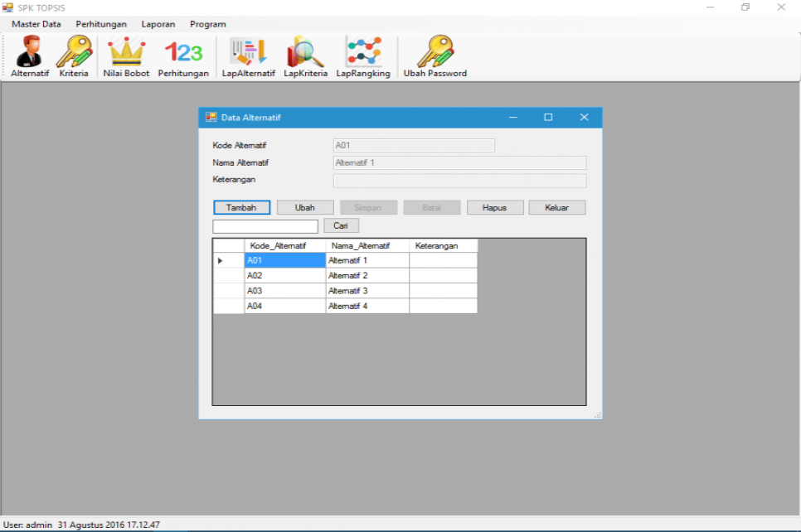Screen dimensions: 801x532
Task: Click the Cari search button
Action: 341,225
